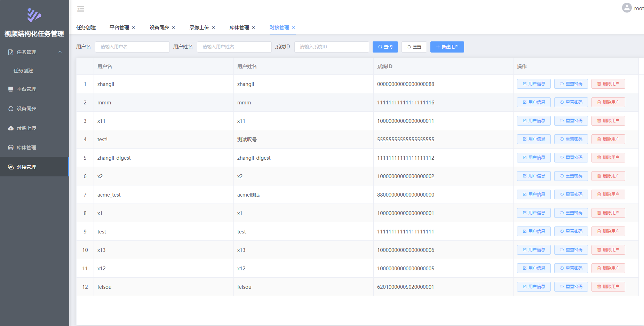Select 对接管理 in the sidebar
Screen dimensions: 644x326
pyautogui.click(x=34, y=167)
